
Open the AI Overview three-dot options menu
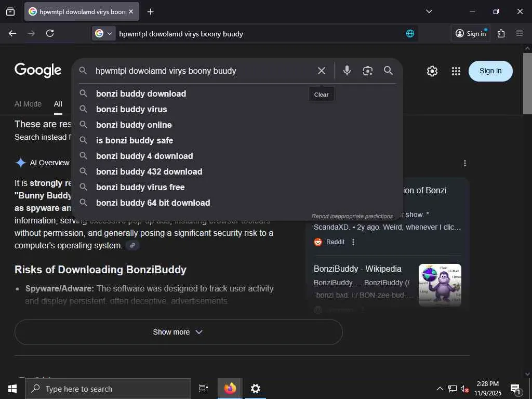pyautogui.click(x=465, y=163)
